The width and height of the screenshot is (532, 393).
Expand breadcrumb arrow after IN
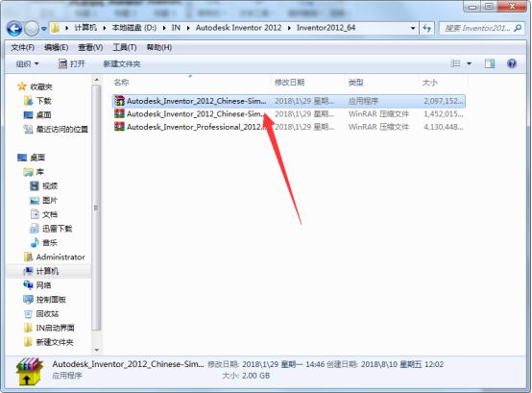[x=188, y=28]
